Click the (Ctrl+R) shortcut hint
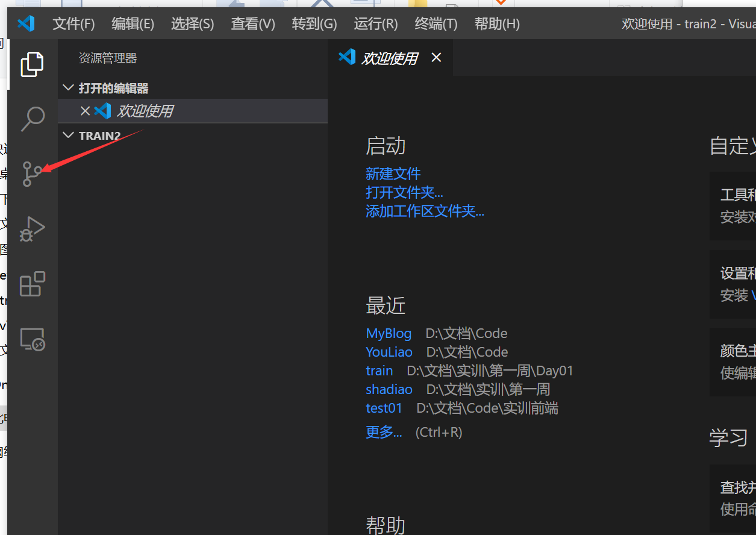Viewport: 756px width, 535px height. (x=439, y=433)
